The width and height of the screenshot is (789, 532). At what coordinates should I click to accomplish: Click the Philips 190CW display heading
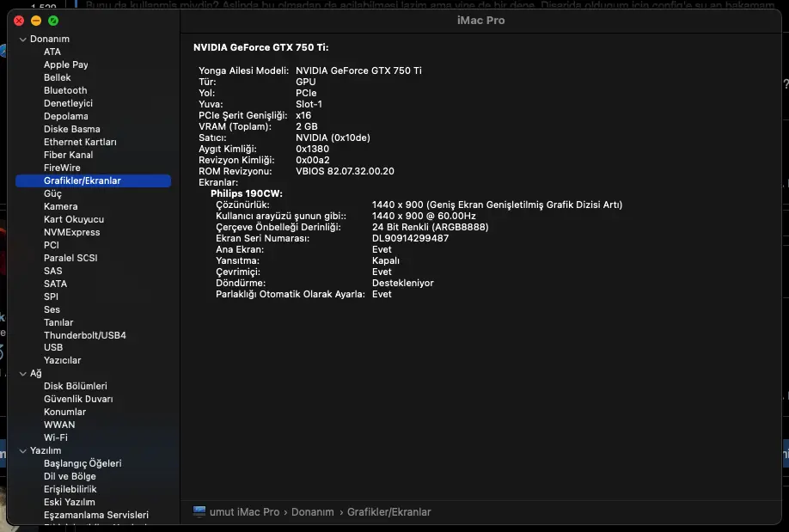tap(247, 193)
